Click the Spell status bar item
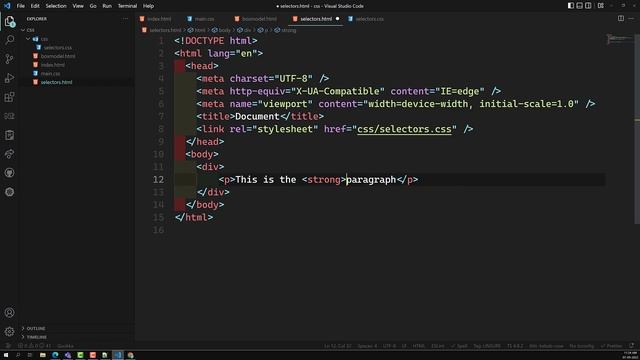The image size is (640, 360). [459, 346]
